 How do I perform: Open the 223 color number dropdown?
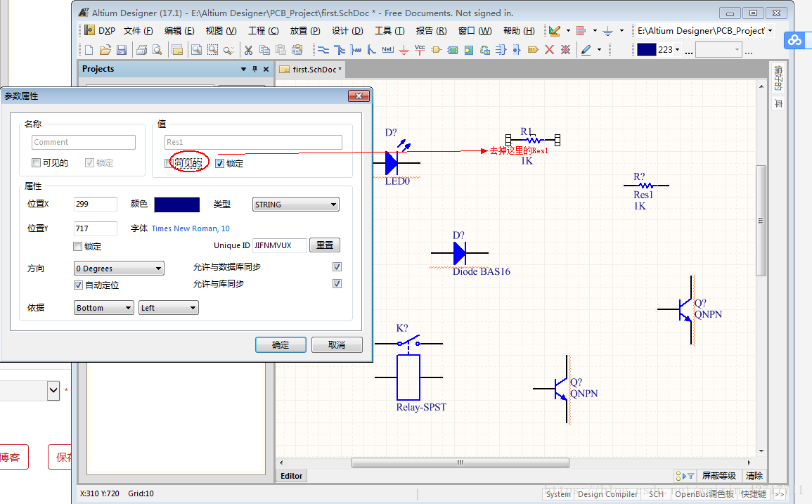677,50
